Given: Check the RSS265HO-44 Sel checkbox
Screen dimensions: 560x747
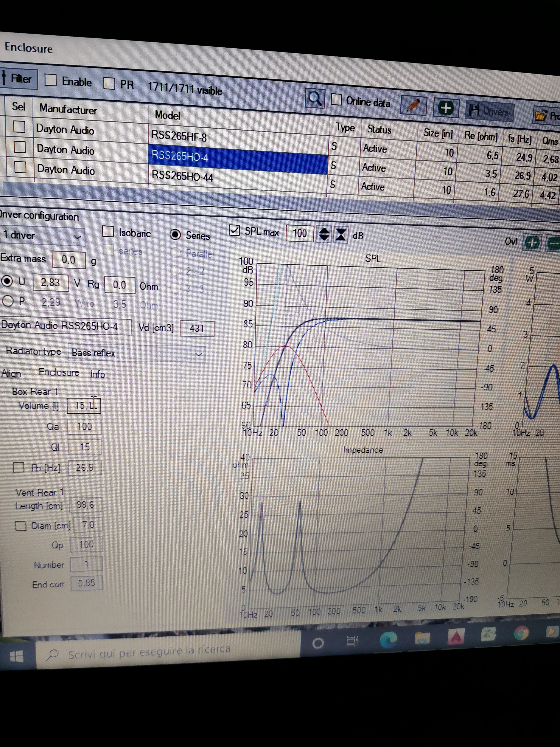Looking at the screenshot, I should click(x=20, y=167).
